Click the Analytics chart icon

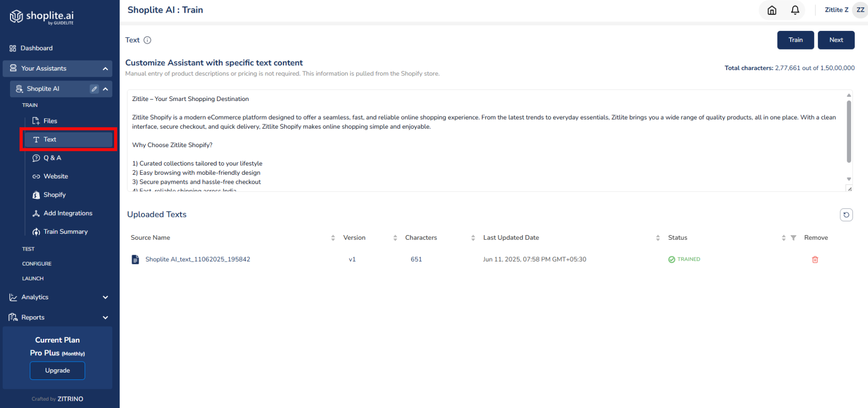click(x=13, y=297)
